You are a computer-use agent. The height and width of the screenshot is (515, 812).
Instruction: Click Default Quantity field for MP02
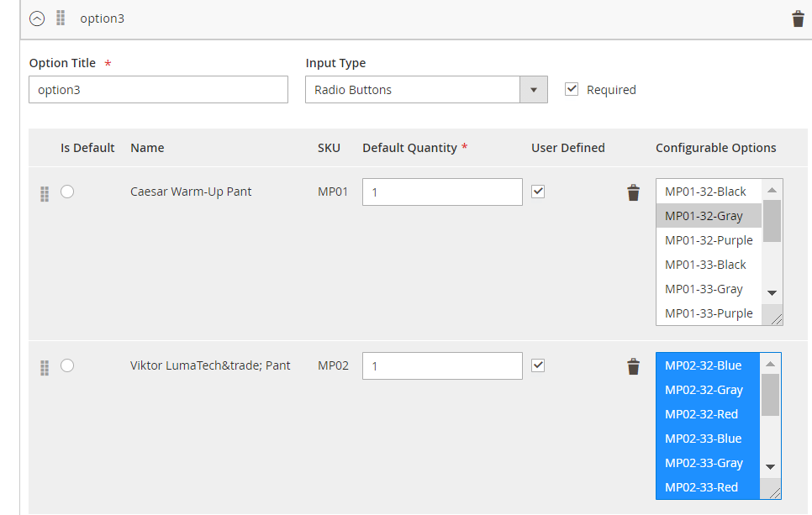click(x=442, y=365)
